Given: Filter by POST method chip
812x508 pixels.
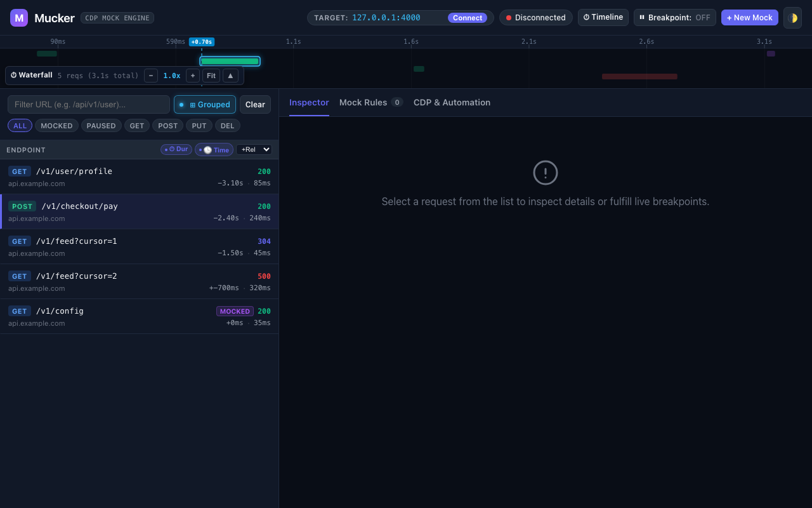Looking at the screenshot, I should click(168, 126).
